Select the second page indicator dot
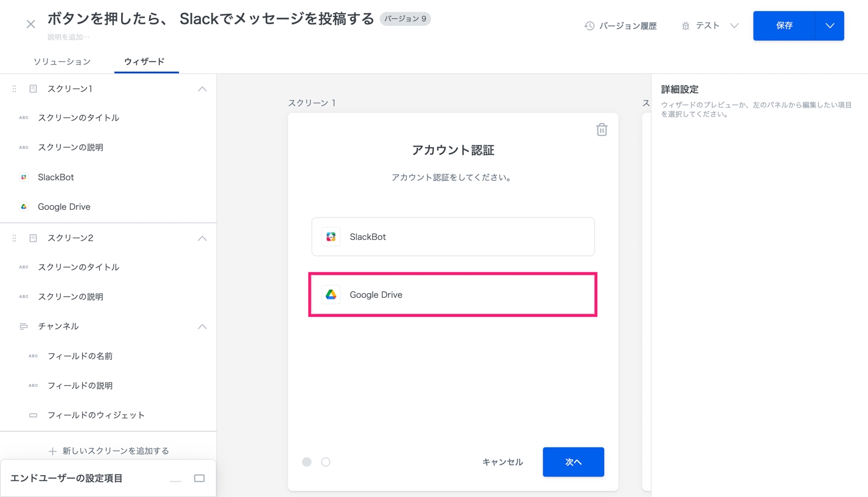 [x=325, y=462]
